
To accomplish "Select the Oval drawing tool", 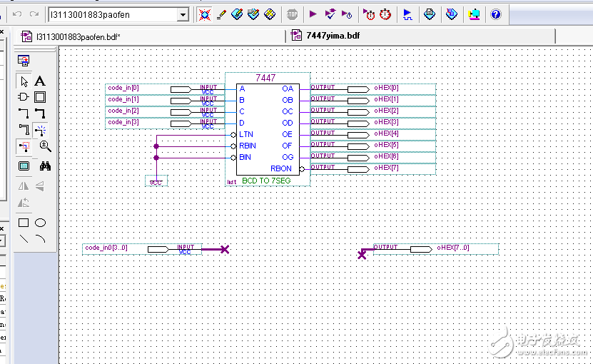I will point(41,223).
